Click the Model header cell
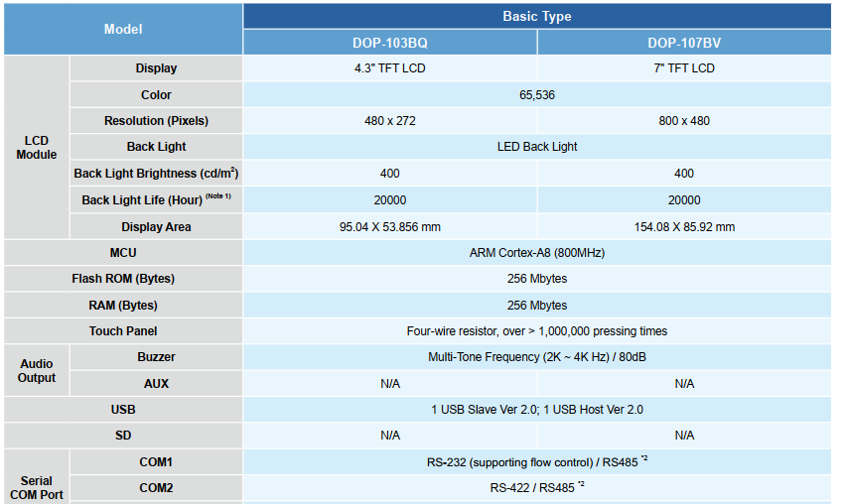This screenshot has height=504, width=844. 123,29
